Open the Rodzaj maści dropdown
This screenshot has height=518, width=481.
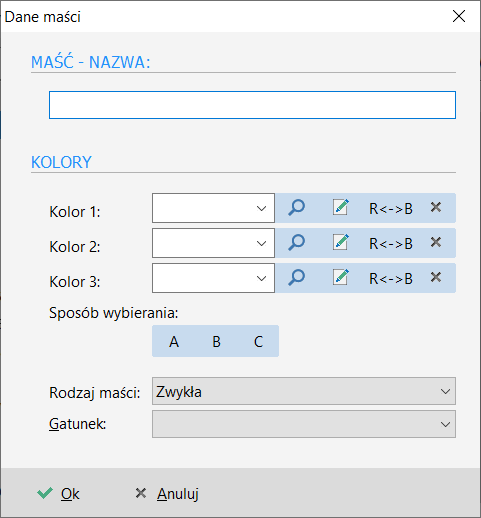(x=304, y=391)
